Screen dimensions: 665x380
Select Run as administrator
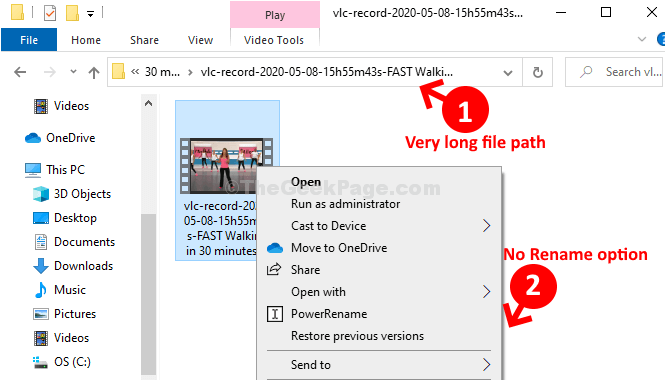(345, 204)
